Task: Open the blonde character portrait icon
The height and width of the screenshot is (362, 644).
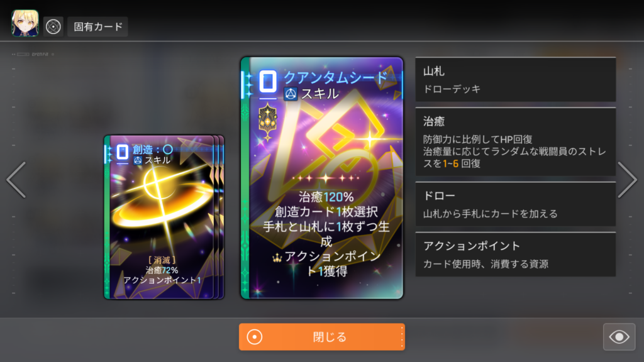Action: coord(25,23)
